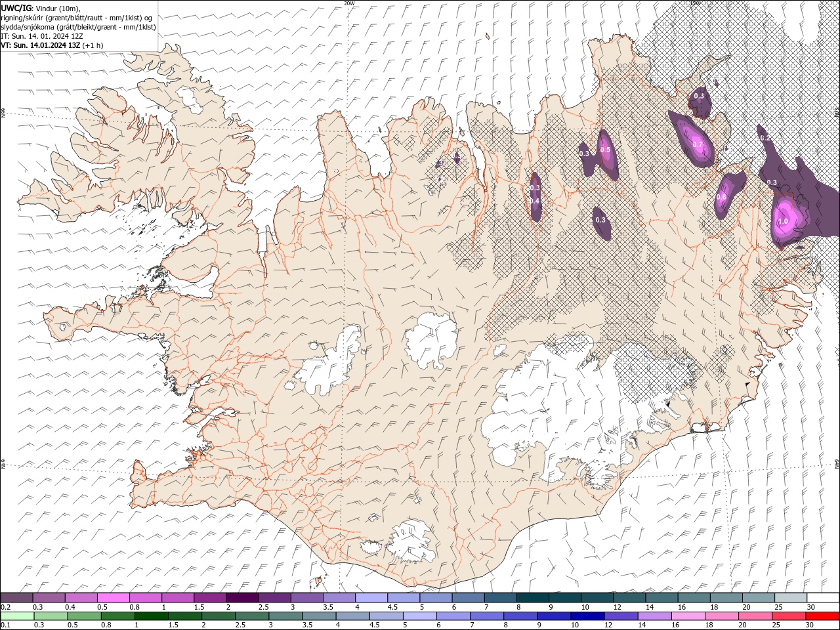
Task: Click the UWC/IG title text
Action: [x=15, y=8]
